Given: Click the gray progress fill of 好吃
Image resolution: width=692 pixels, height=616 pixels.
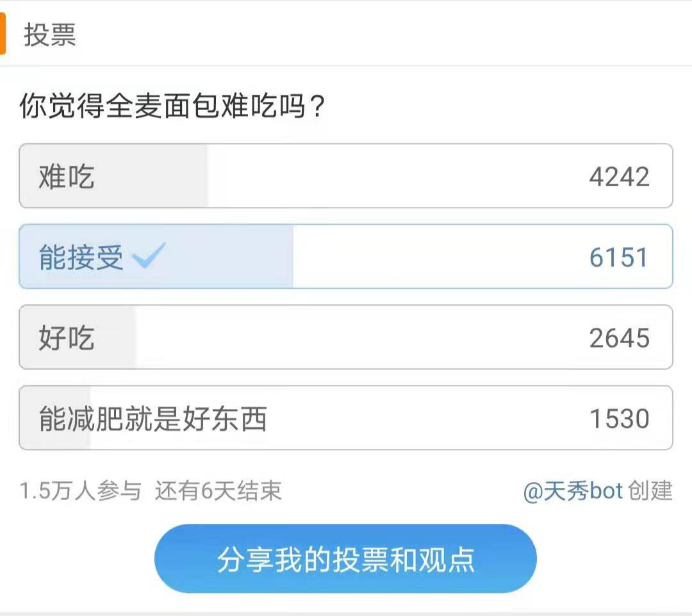Looking at the screenshot, I should [115, 337].
